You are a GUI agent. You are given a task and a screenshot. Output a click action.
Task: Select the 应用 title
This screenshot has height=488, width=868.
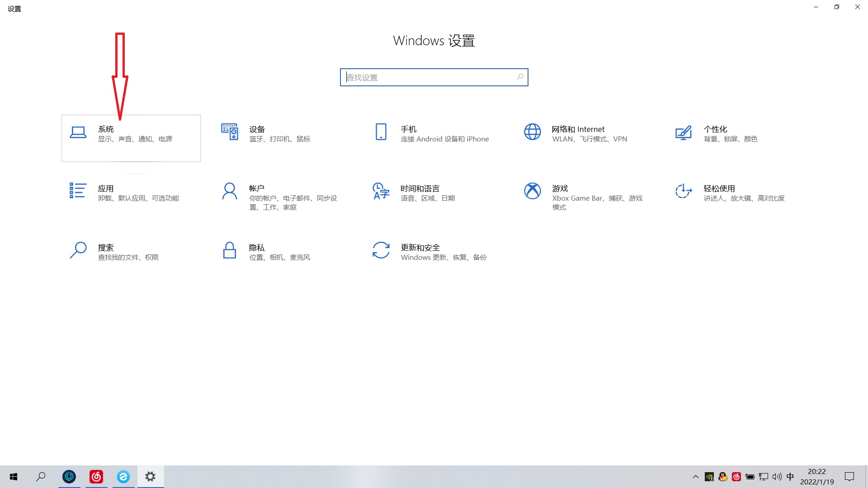tap(106, 188)
